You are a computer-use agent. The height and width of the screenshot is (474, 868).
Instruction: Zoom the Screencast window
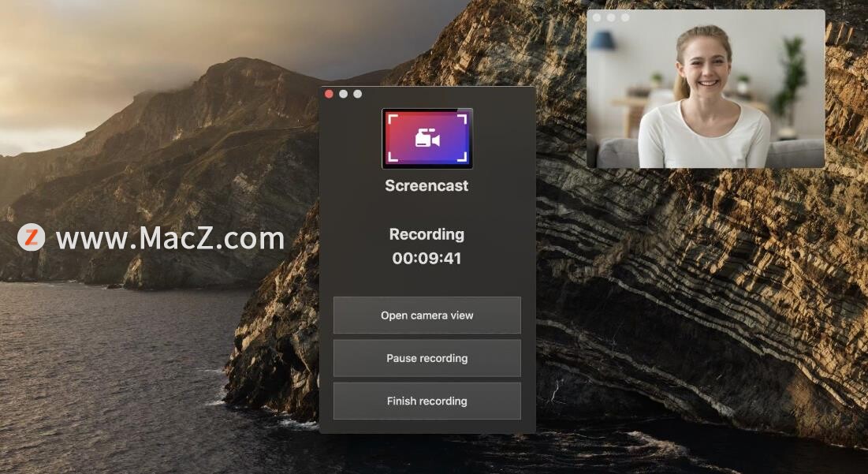[x=358, y=94]
